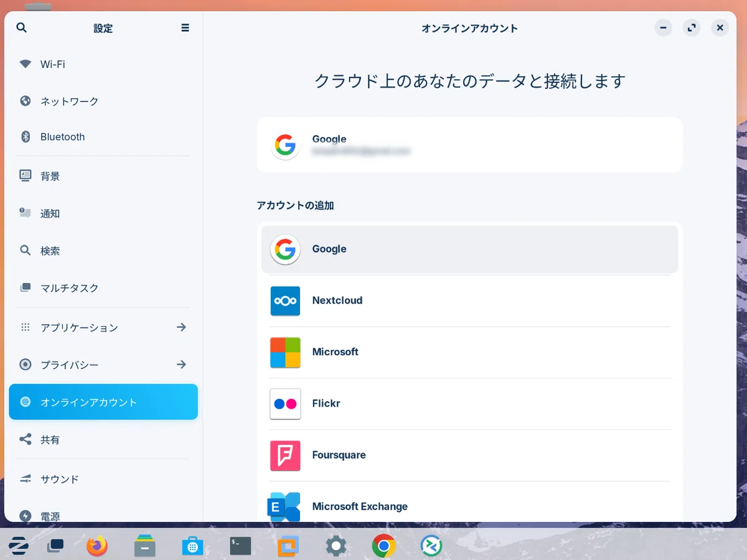Screen dimensions: 747x560
Task: Click the 検索 magnifier icon in sidebar
Action: [x=26, y=251]
